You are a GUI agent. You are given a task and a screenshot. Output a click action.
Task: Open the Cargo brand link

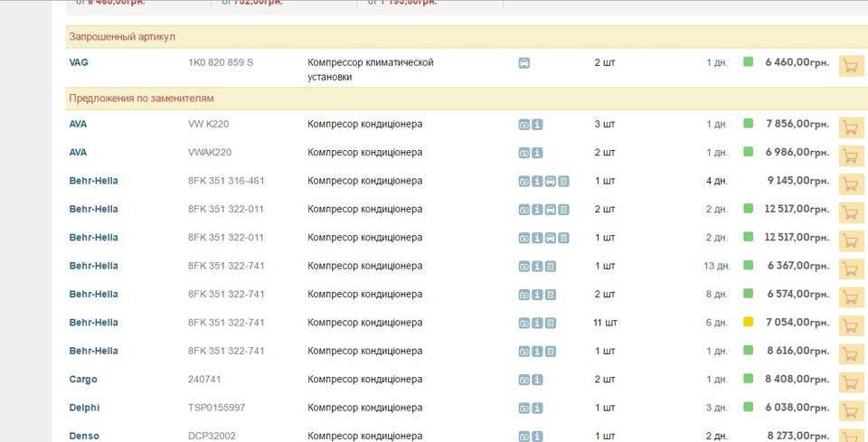pyautogui.click(x=83, y=380)
